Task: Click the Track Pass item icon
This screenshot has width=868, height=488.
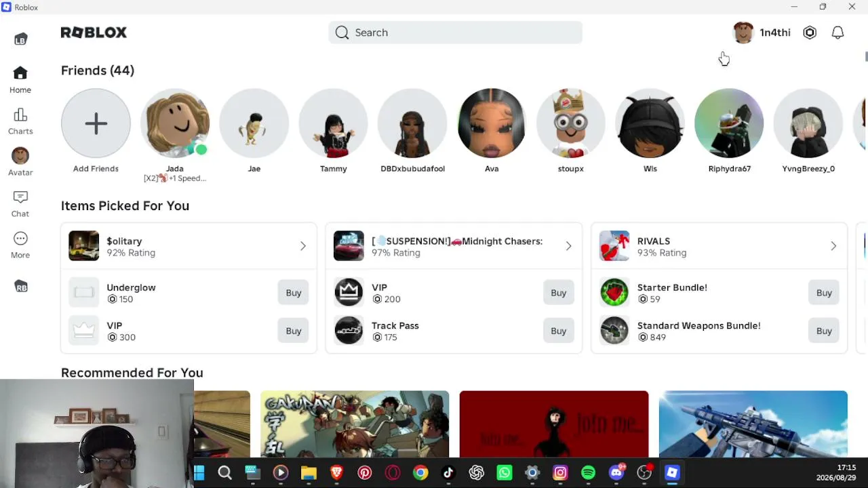Action: click(349, 331)
